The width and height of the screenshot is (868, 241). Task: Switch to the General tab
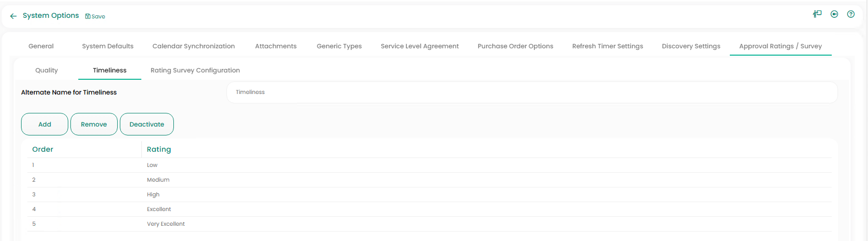coord(41,46)
